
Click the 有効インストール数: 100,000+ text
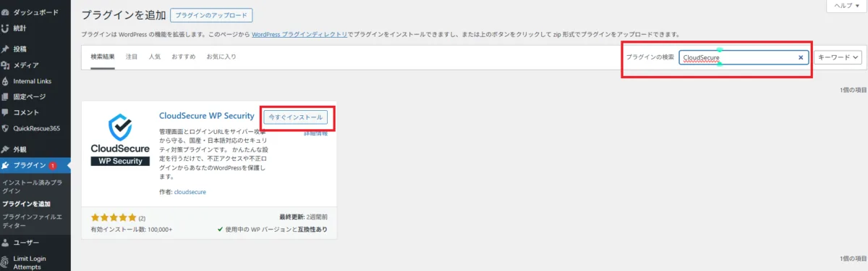click(132, 229)
